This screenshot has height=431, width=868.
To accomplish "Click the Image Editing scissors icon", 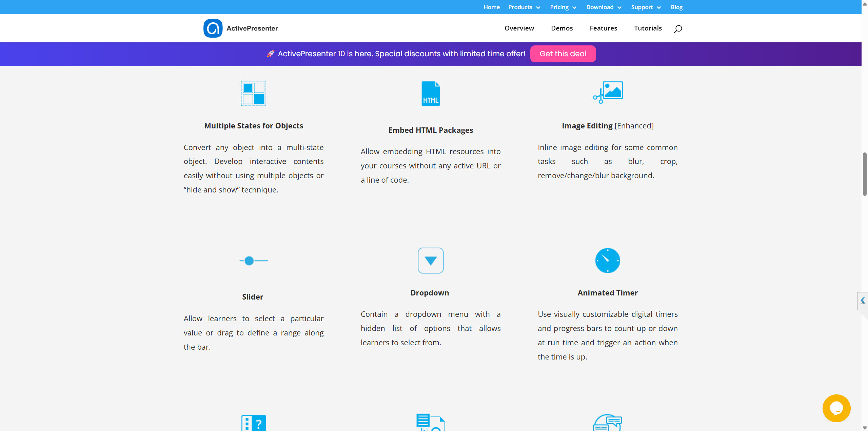I will 608,92.
